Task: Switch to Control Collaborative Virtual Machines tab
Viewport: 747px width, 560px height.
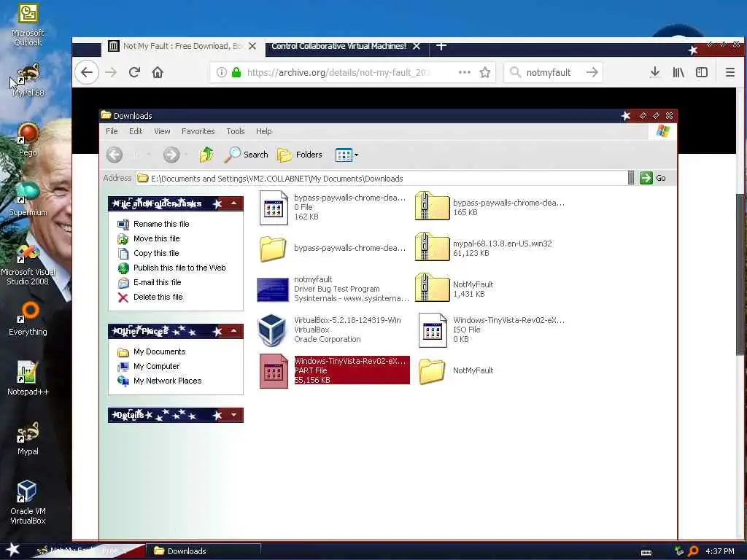Action: click(338, 46)
